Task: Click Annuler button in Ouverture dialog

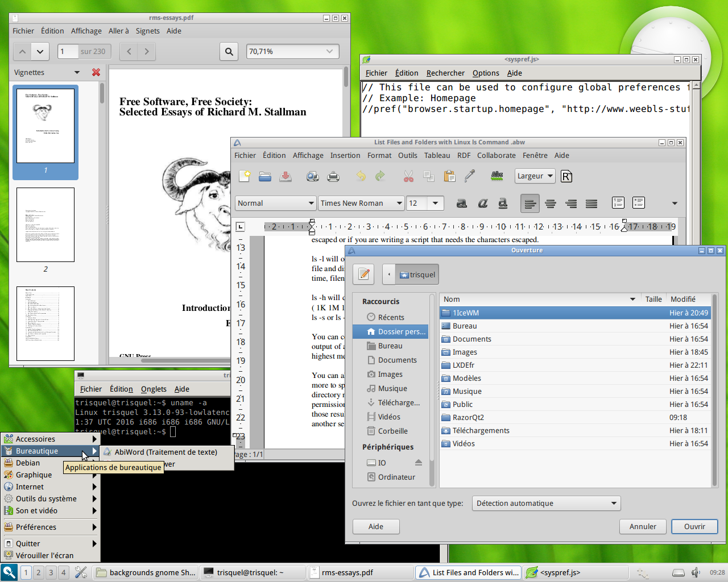Action: pyautogui.click(x=643, y=526)
